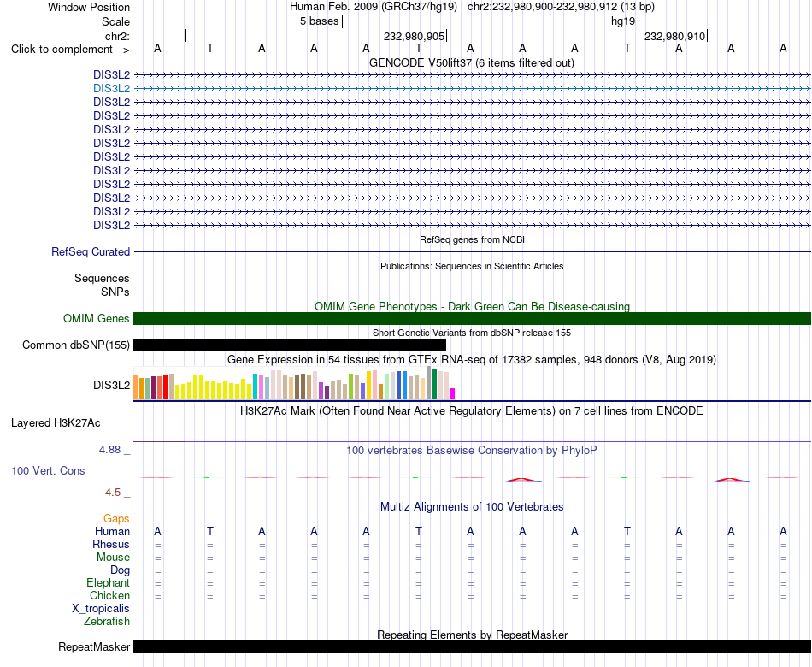Click the Gaps row label
Screen dimensions: 812x667
tap(116, 519)
